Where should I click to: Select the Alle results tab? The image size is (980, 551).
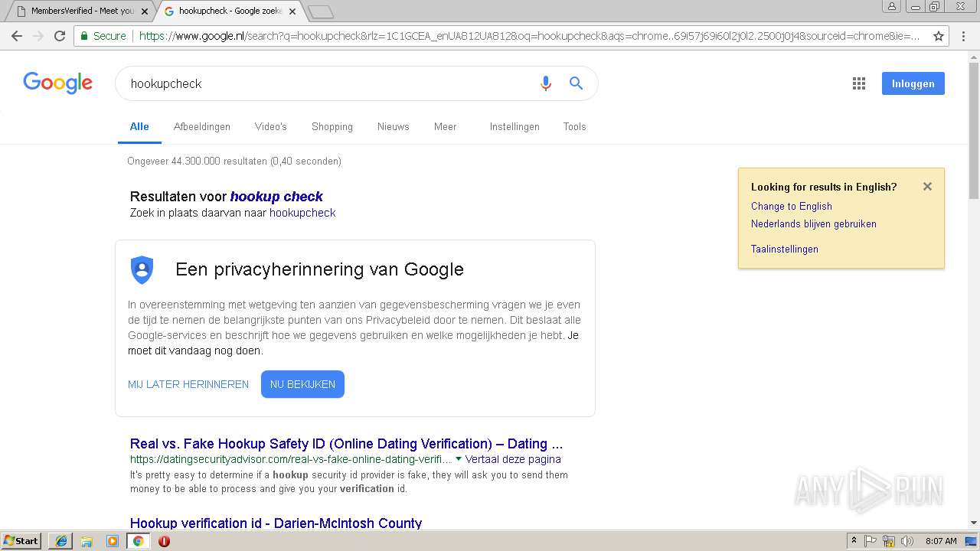pos(139,127)
